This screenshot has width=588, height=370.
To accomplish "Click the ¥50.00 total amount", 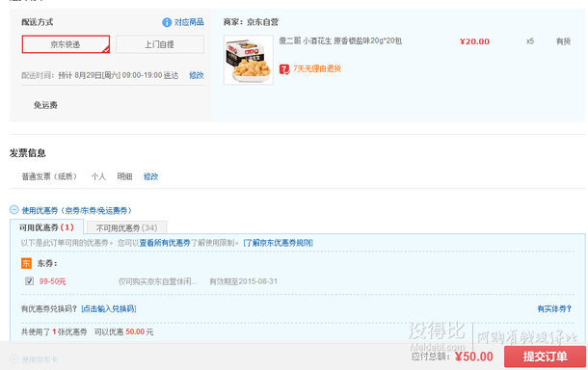I will [x=474, y=357].
